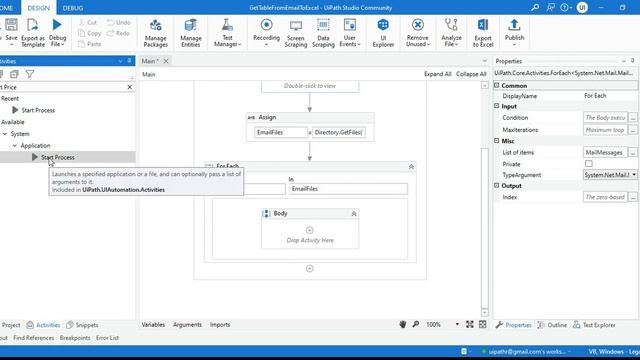Click the Publish icon
This screenshot has height=360, width=640.
(x=514, y=25)
